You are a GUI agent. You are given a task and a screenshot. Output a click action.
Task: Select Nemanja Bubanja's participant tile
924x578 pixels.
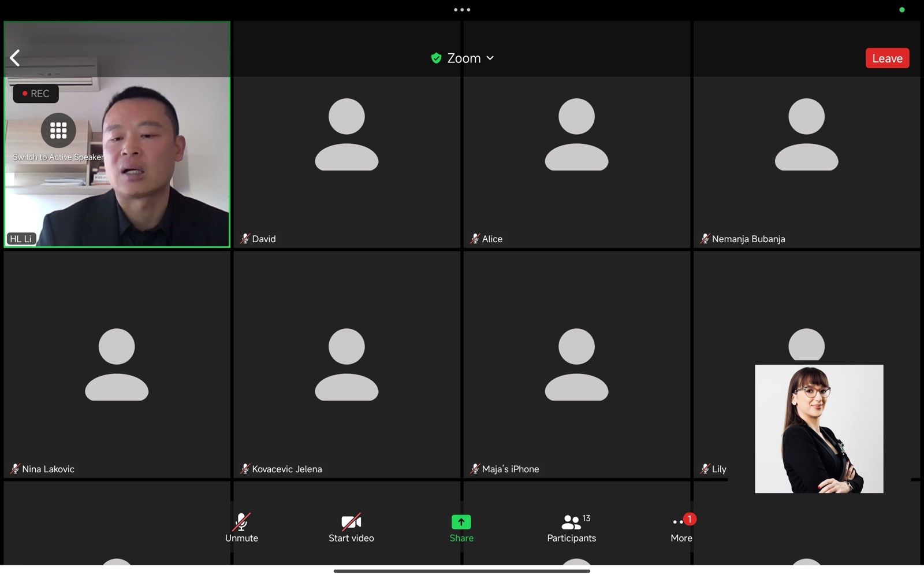tap(806, 135)
